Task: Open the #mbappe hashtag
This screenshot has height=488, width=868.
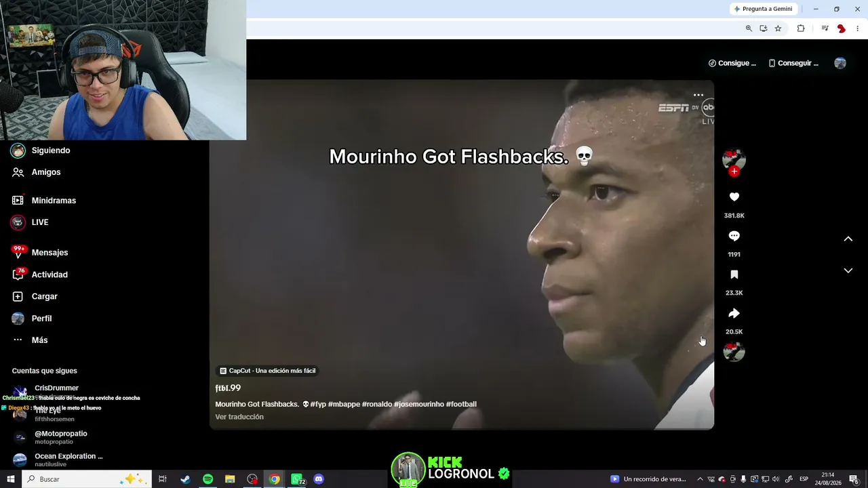Action: pos(344,405)
